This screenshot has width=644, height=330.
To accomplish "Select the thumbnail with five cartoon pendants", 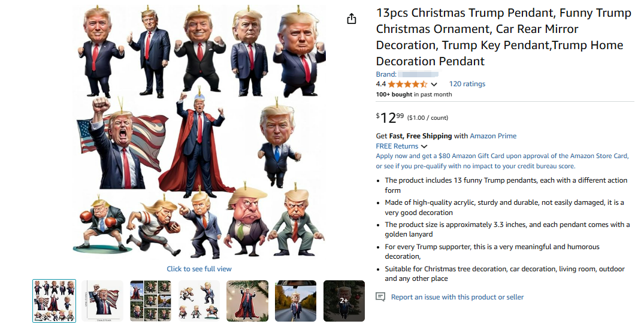I will 199,301.
